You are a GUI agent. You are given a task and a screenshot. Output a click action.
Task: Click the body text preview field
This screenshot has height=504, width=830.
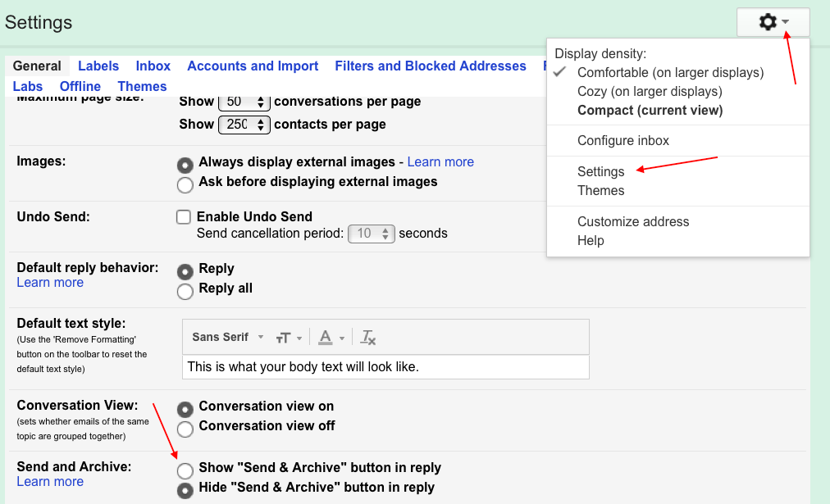385,366
